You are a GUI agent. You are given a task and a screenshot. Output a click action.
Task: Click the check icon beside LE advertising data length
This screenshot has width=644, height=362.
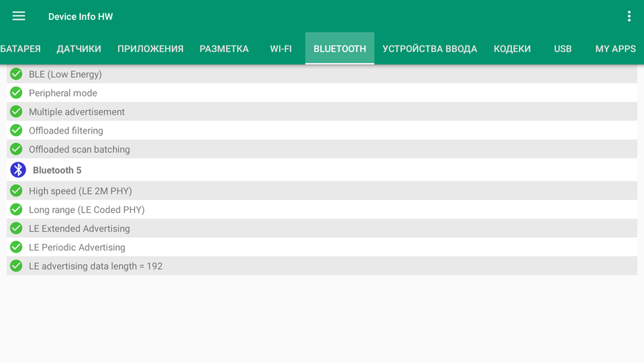pyautogui.click(x=16, y=266)
